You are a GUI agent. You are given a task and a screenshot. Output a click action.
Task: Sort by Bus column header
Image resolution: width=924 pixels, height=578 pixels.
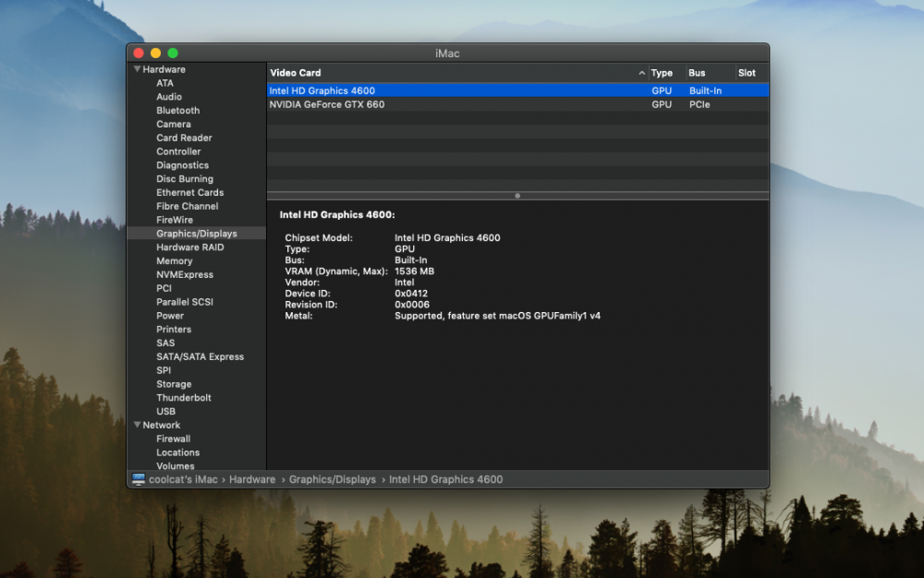(x=697, y=72)
